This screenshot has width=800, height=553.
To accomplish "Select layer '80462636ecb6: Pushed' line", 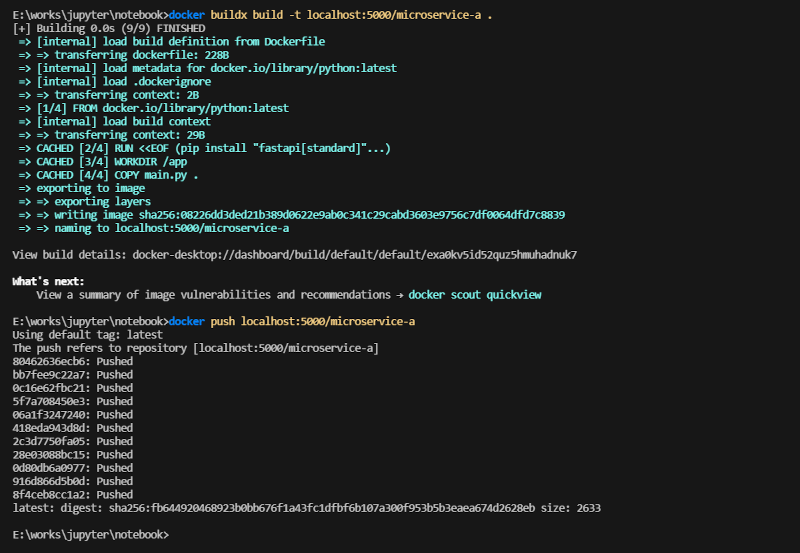I will (x=72, y=361).
